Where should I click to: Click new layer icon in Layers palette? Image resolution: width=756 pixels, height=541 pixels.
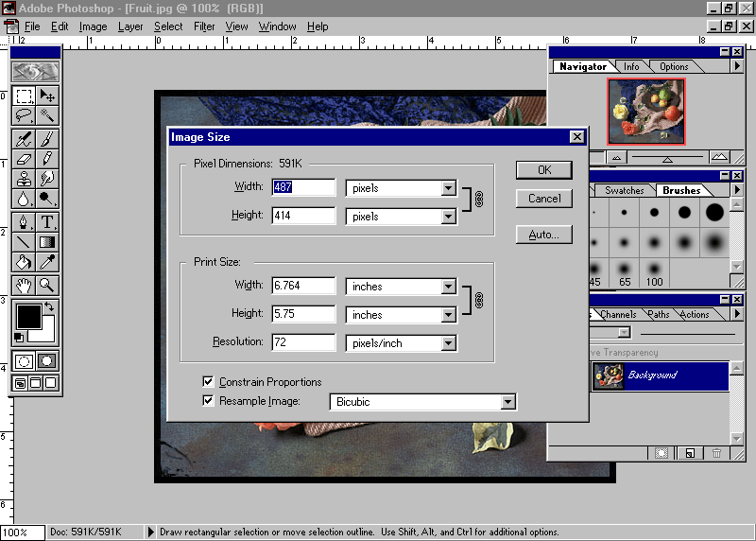click(x=690, y=453)
